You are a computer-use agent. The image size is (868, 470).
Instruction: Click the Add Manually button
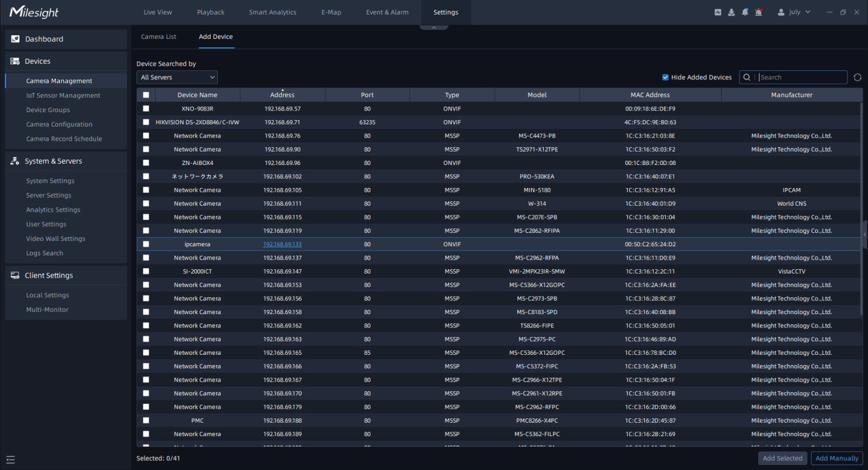pyautogui.click(x=836, y=458)
